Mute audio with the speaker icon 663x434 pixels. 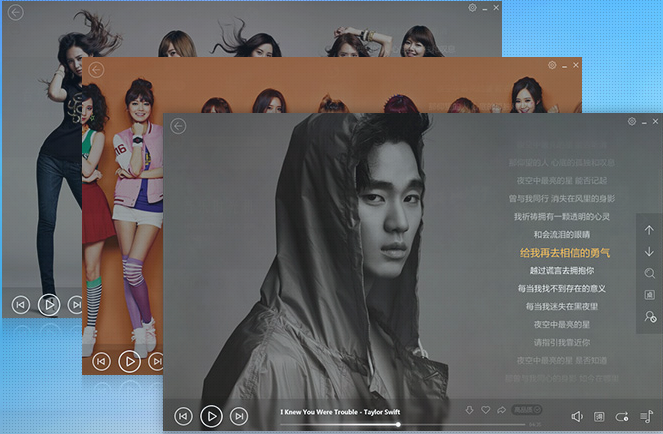tap(577, 417)
